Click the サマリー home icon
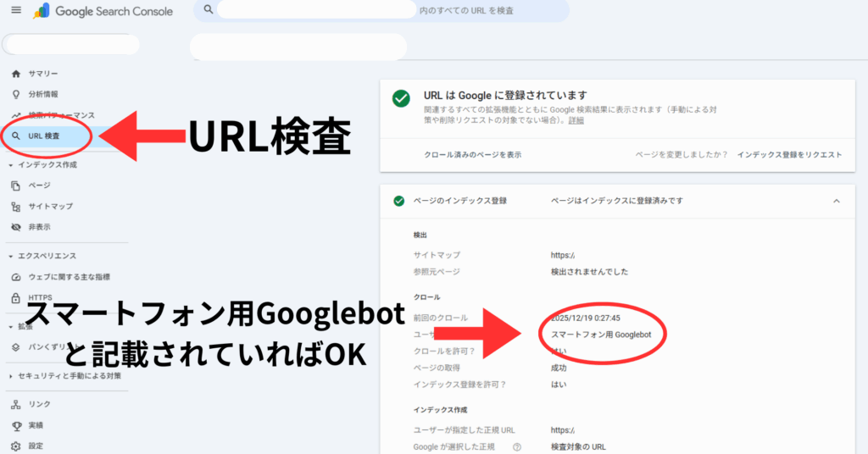Image resolution: width=868 pixels, height=454 pixels. point(16,74)
